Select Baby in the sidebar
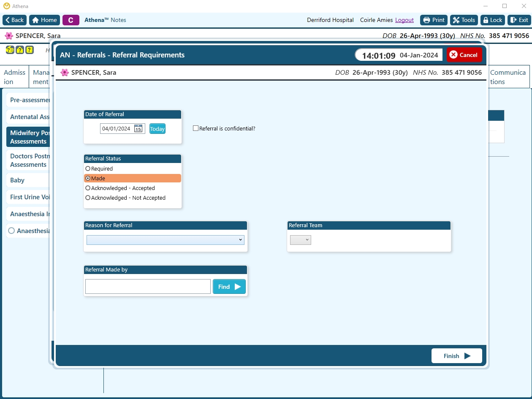The height and width of the screenshot is (399, 532). coord(28,180)
